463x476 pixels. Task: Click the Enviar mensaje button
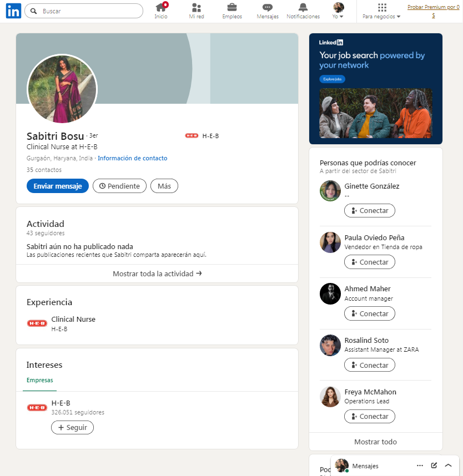point(58,186)
